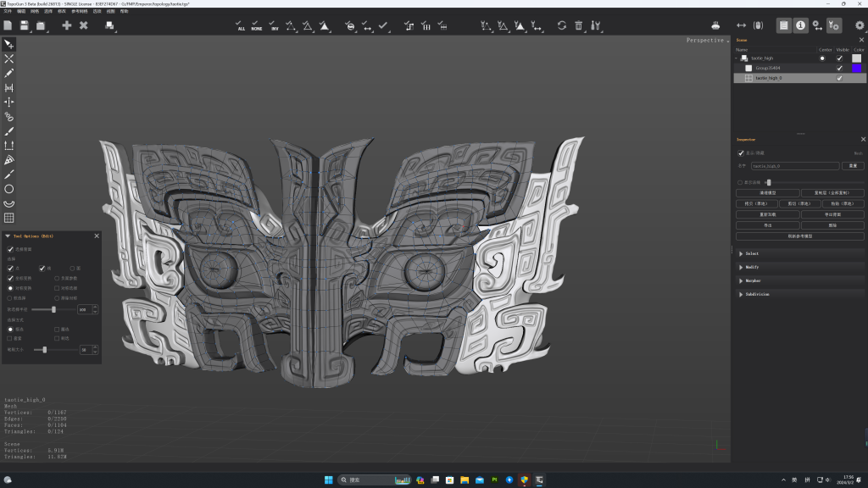Click the New file icon
The height and width of the screenshot is (488, 868).
tap(8, 25)
